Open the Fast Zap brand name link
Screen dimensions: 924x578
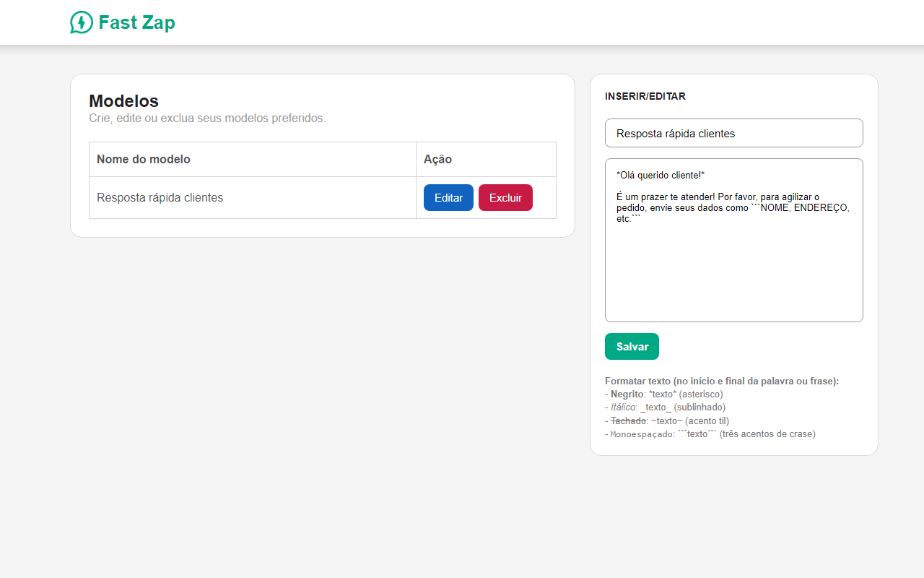(136, 22)
